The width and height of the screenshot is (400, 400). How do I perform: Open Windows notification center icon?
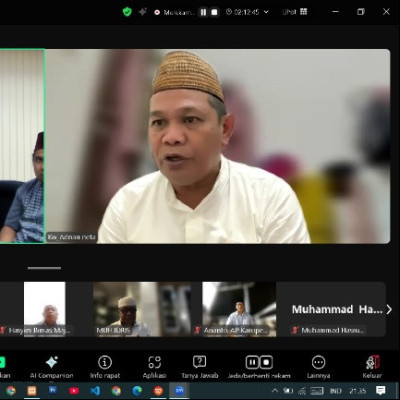(381, 390)
